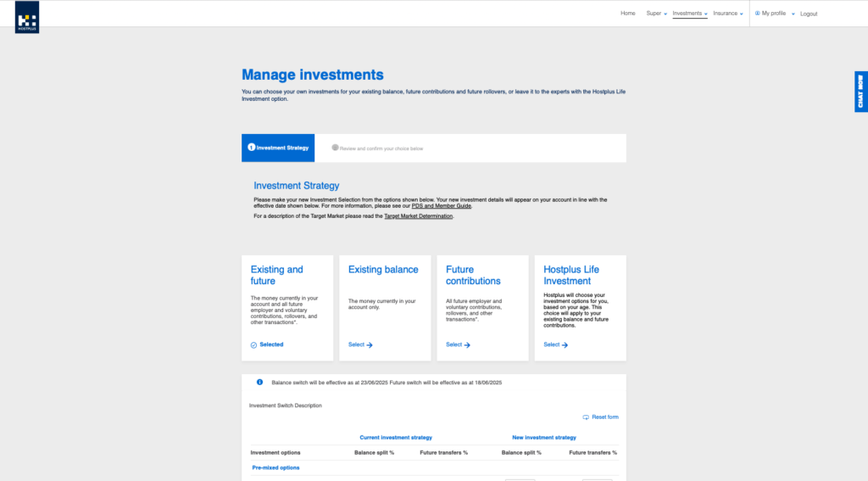Expand the Super dropdown arrow
This screenshot has width=868, height=481.
click(x=665, y=14)
